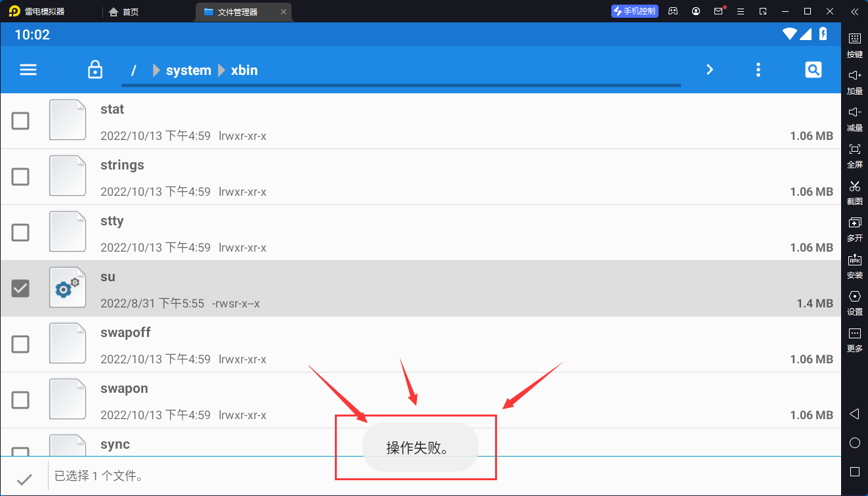Image resolution: width=868 pixels, height=496 pixels.
Task: Open the hamburger navigation menu
Action: tap(28, 70)
